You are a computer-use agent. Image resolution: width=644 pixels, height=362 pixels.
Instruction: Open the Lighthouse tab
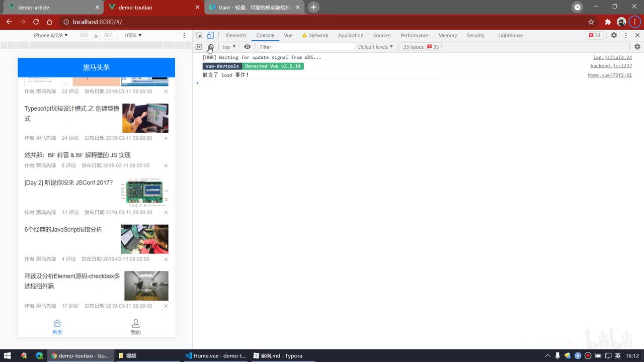[510, 35]
